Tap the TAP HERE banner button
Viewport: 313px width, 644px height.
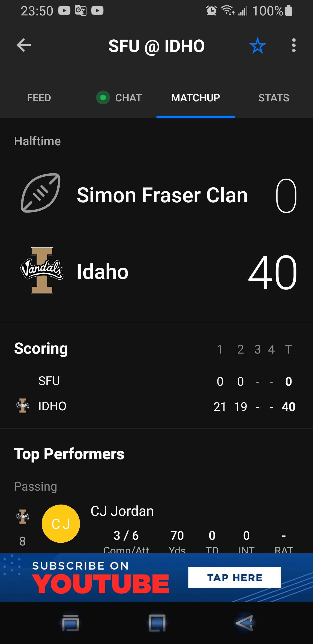(x=234, y=577)
